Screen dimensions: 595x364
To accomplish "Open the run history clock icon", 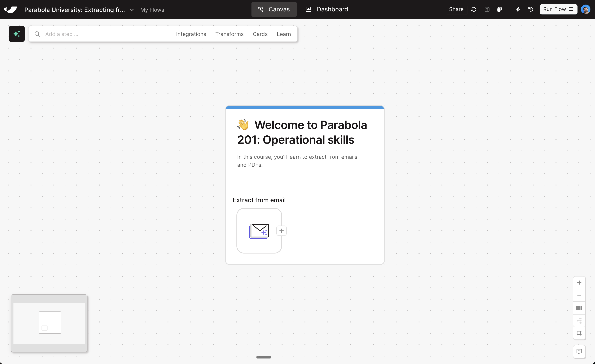I will click(x=531, y=10).
